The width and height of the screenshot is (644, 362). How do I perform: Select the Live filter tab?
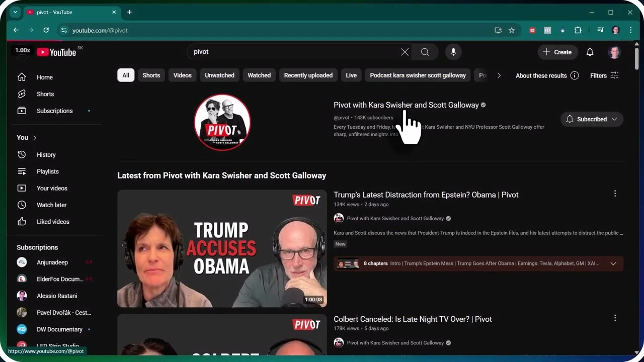pos(351,75)
